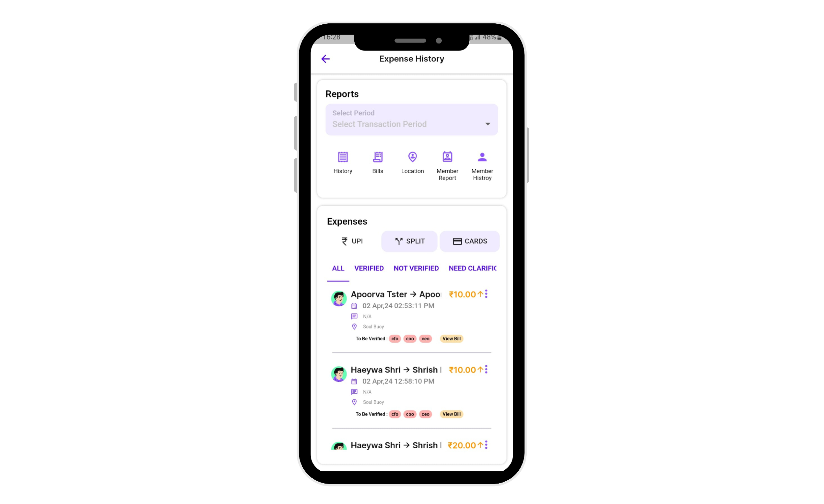The image size is (824, 504).
Task: Tap the Search Transaction Period input field
Action: click(411, 124)
